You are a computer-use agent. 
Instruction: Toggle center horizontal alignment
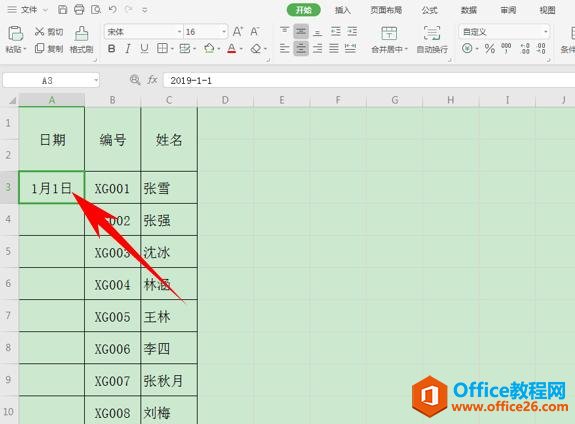coord(301,48)
